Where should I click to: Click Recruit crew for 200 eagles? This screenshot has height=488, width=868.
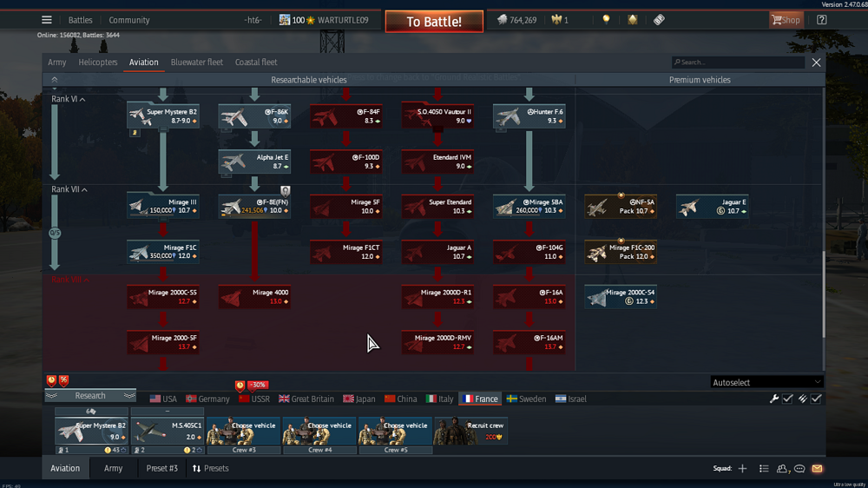(x=470, y=431)
